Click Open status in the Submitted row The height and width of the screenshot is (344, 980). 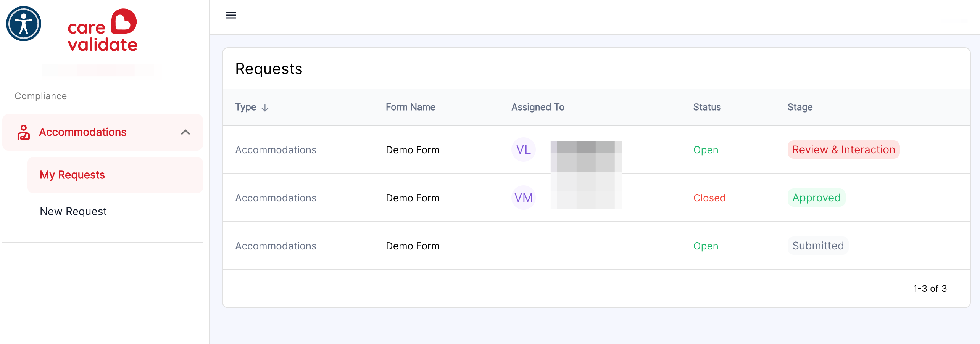706,246
